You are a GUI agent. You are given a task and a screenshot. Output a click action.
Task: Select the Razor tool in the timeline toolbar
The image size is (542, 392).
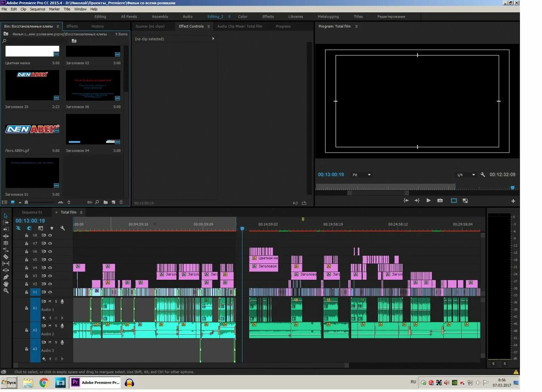(6, 256)
